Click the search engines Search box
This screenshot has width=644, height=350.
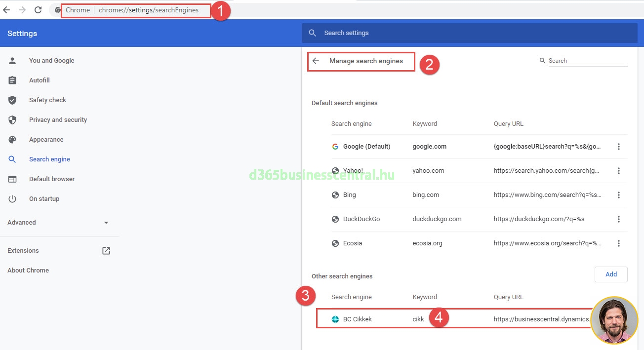point(587,61)
